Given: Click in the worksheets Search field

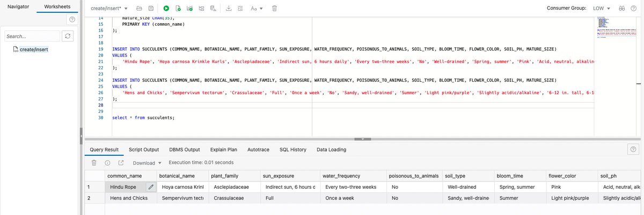Looking at the screenshot, I should [31, 36].
